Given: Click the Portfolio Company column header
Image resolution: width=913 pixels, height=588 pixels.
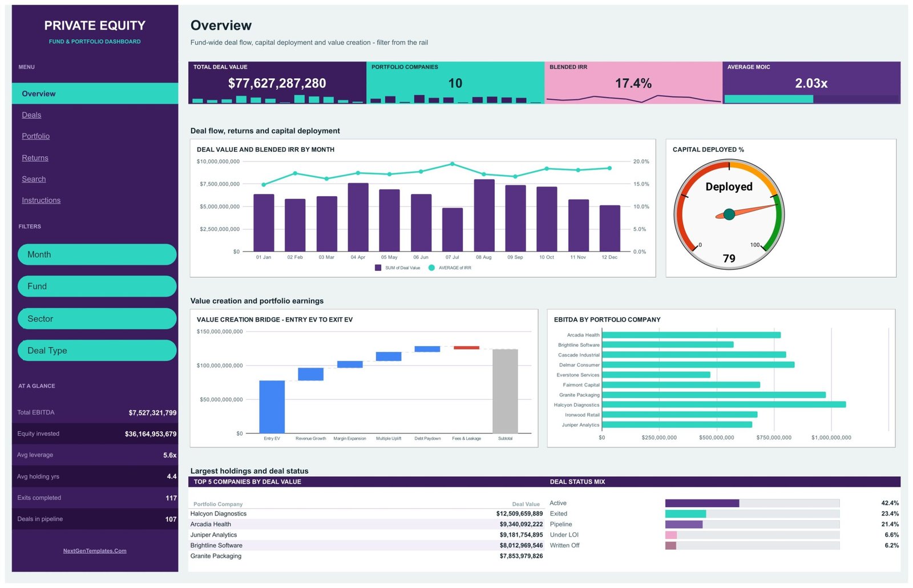Looking at the screenshot, I should pyautogui.click(x=218, y=504).
